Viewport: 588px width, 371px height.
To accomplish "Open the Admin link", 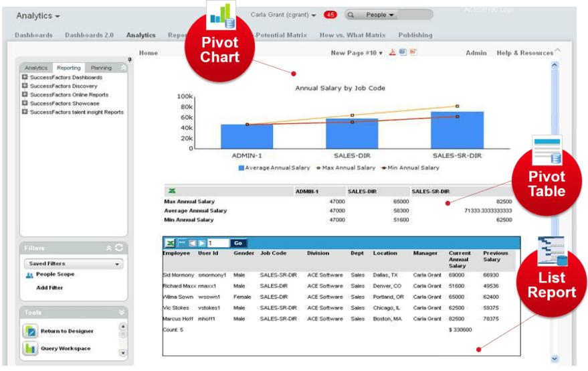I will point(476,53).
